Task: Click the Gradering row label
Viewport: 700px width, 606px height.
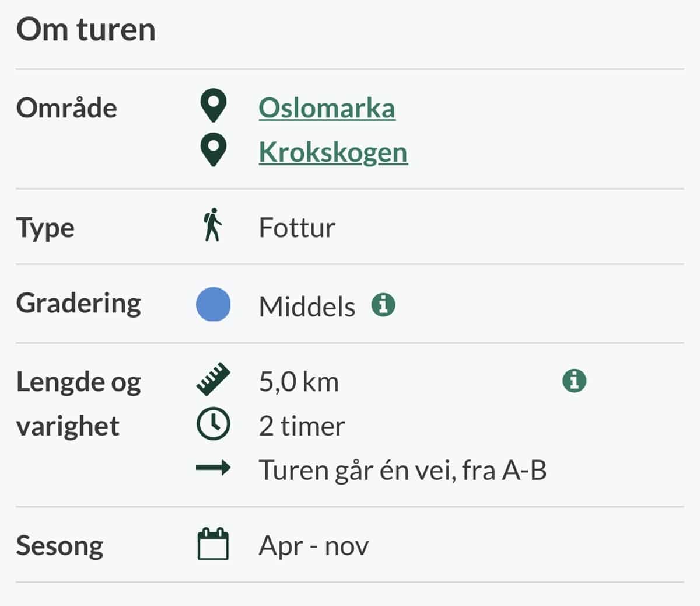Action: coord(79,304)
